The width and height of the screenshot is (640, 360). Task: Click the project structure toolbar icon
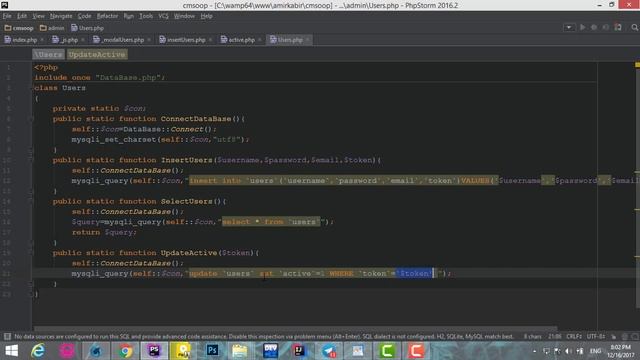618,27
